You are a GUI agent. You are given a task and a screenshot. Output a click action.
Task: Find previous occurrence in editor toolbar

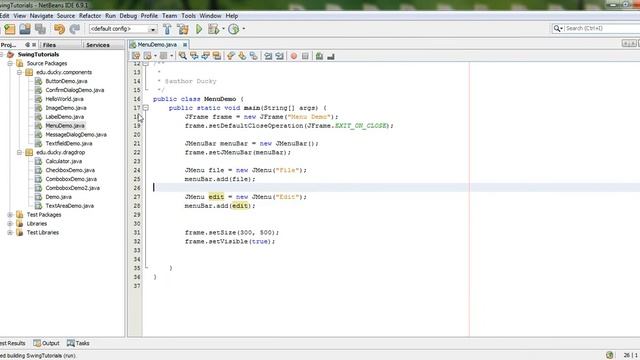[194, 56]
